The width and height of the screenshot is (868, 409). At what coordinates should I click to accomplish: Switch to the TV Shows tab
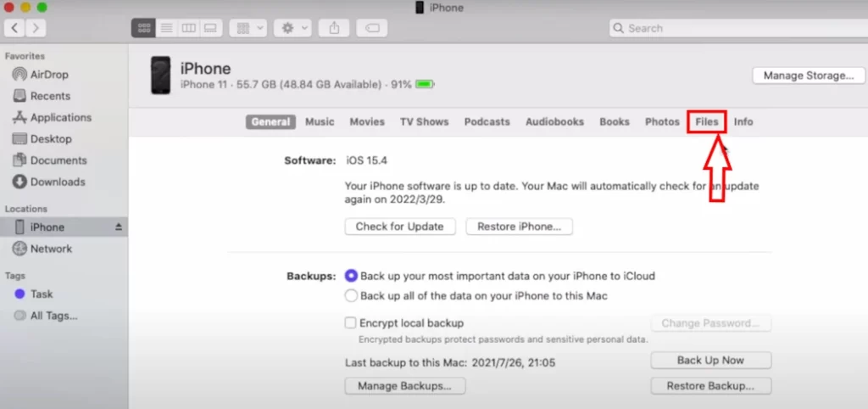tap(425, 122)
